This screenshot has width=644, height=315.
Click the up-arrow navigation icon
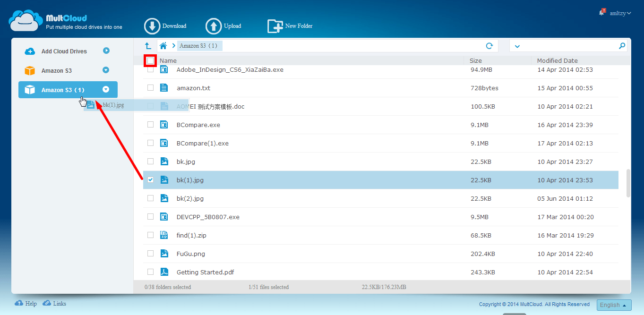coord(148,45)
